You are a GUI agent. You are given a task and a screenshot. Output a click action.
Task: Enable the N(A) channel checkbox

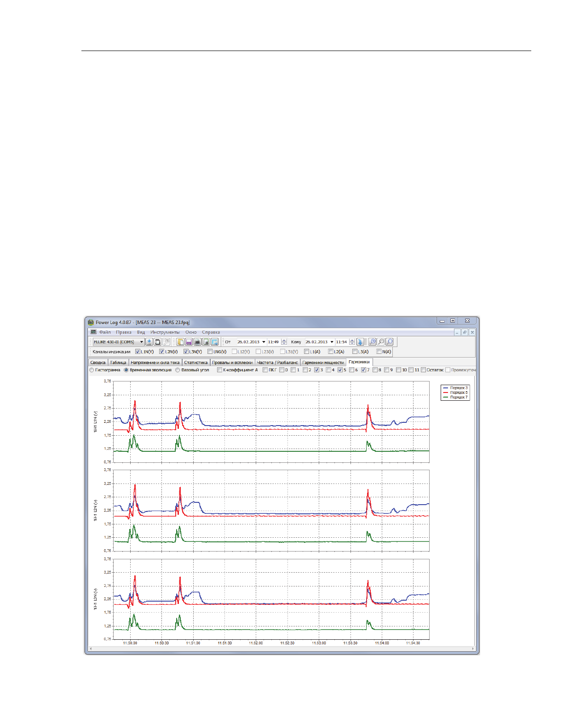point(379,352)
